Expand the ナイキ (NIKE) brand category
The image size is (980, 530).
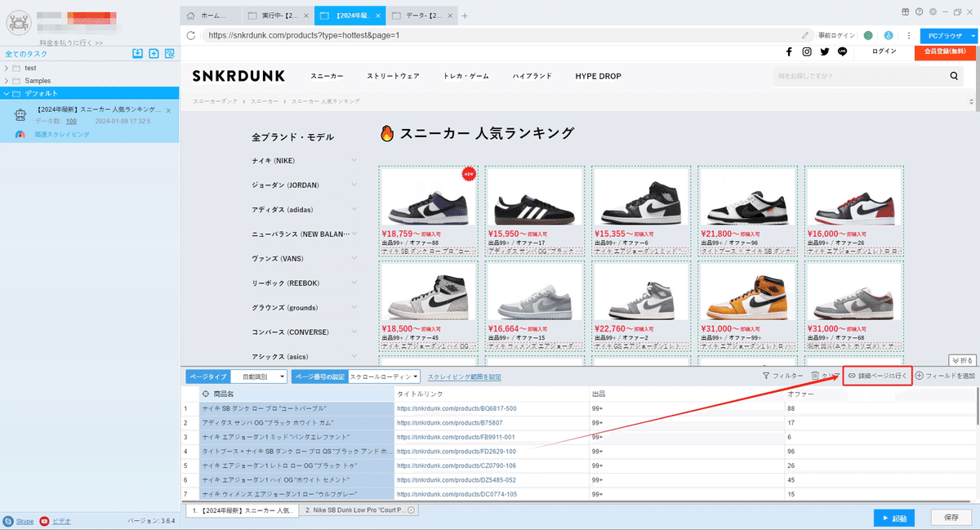click(x=354, y=160)
